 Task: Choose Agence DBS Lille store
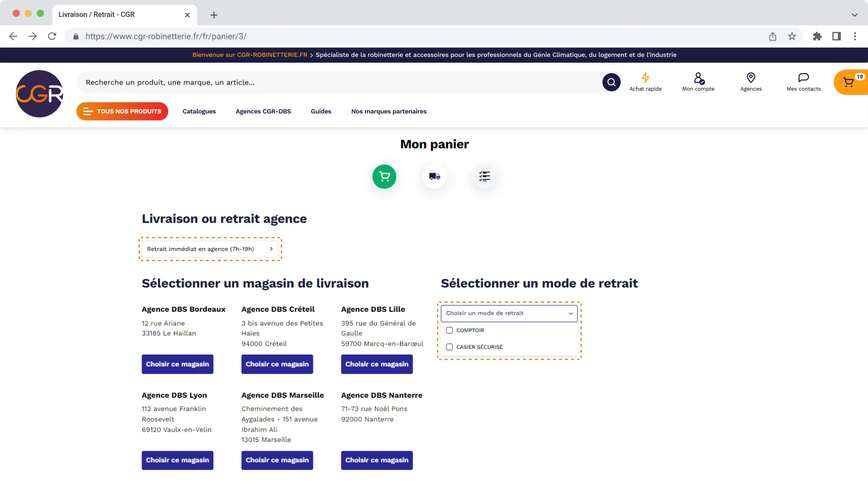coord(377,364)
